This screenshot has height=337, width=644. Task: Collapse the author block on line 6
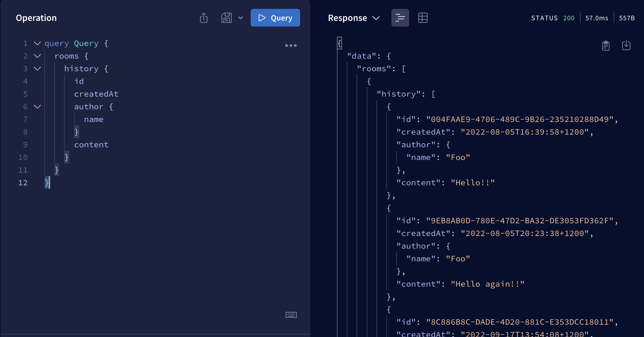pos(37,107)
